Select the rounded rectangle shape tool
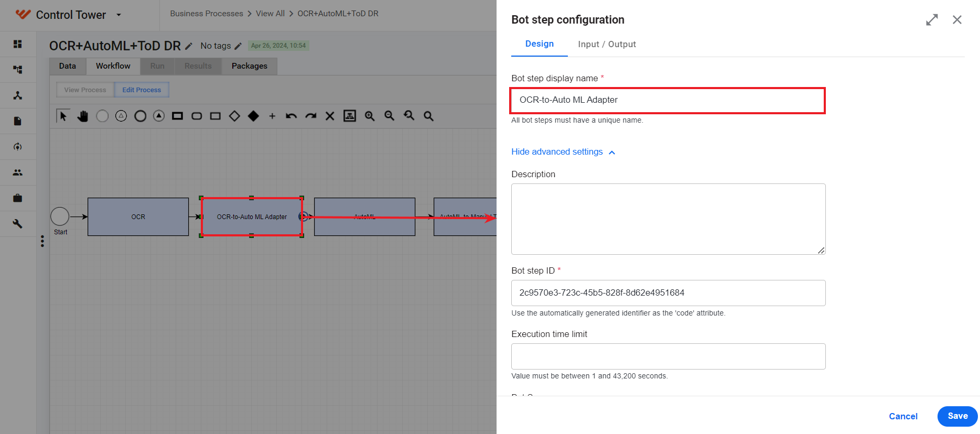Viewport: 980px width, 434px height. tap(197, 116)
